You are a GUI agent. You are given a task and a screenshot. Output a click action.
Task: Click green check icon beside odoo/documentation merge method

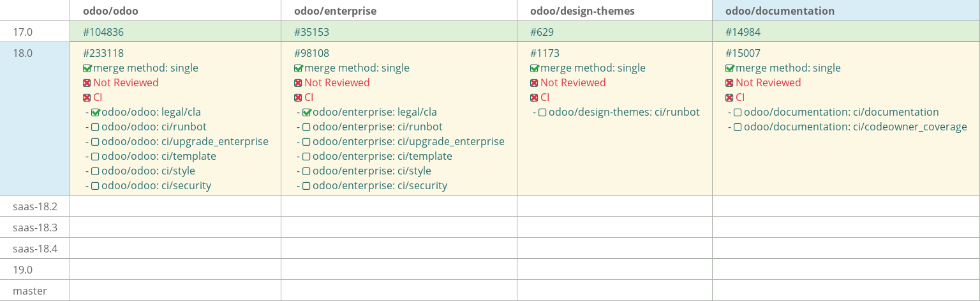click(x=729, y=68)
